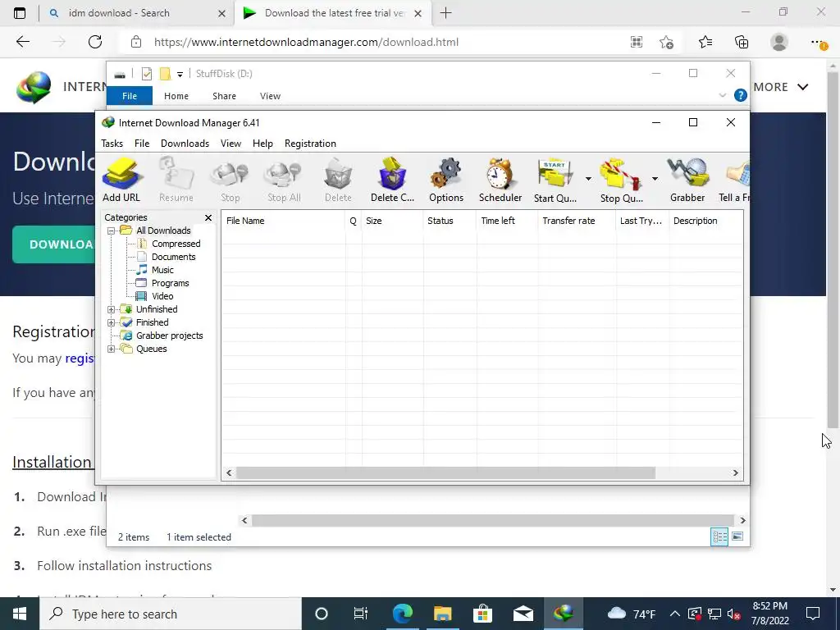This screenshot has width=840, height=630.
Task: Switch Explorer to large icons view
Action: coord(737,536)
